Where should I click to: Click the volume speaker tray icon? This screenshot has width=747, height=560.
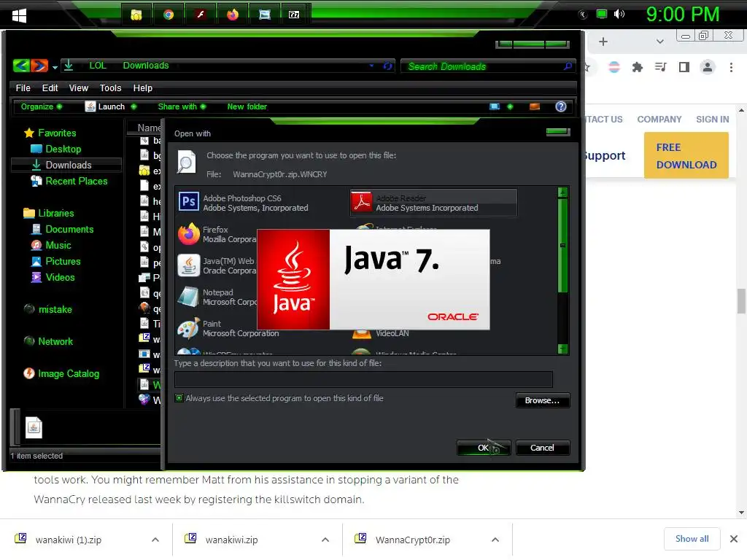click(x=619, y=14)
